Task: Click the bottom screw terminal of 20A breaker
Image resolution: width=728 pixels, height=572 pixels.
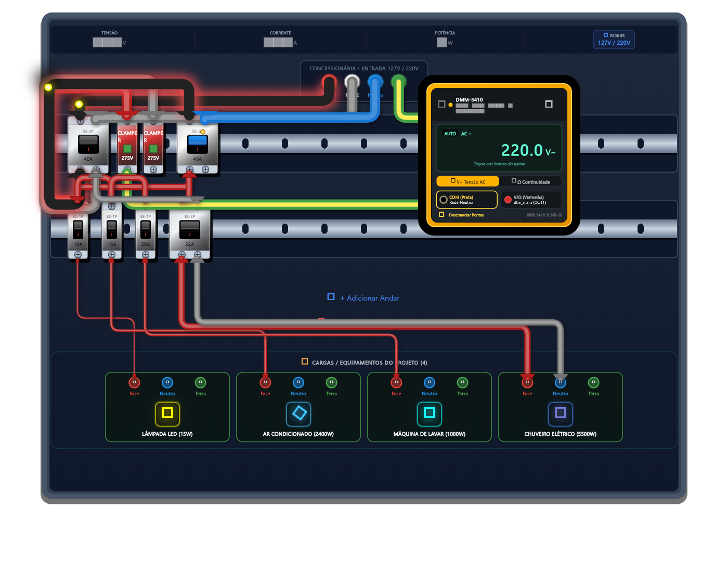Action: [x=146, y=255]
